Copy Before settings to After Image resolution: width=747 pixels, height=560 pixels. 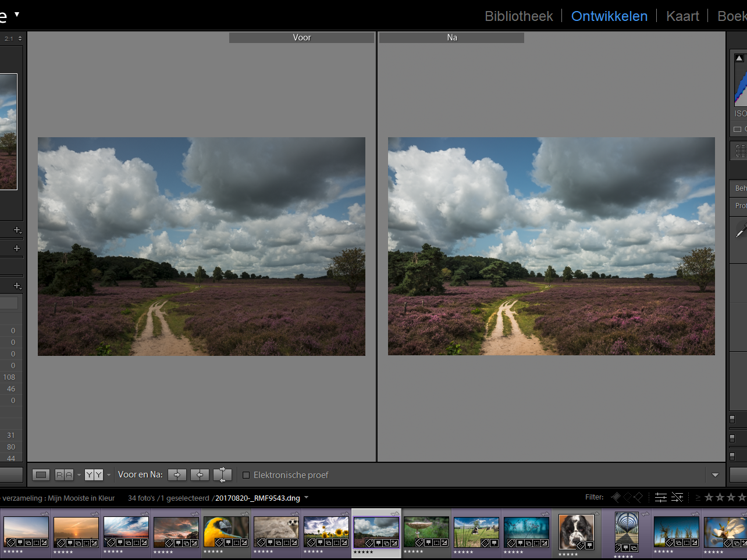(x=177, y=475)
